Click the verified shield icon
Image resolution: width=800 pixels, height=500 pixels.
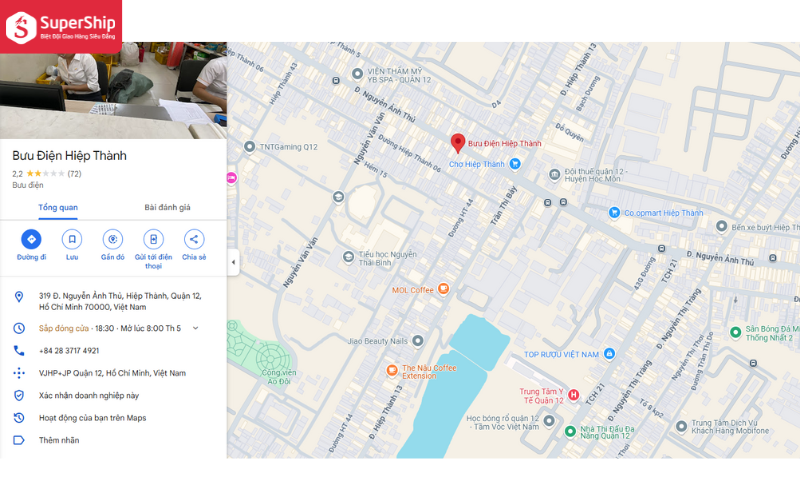pos(19,395)
